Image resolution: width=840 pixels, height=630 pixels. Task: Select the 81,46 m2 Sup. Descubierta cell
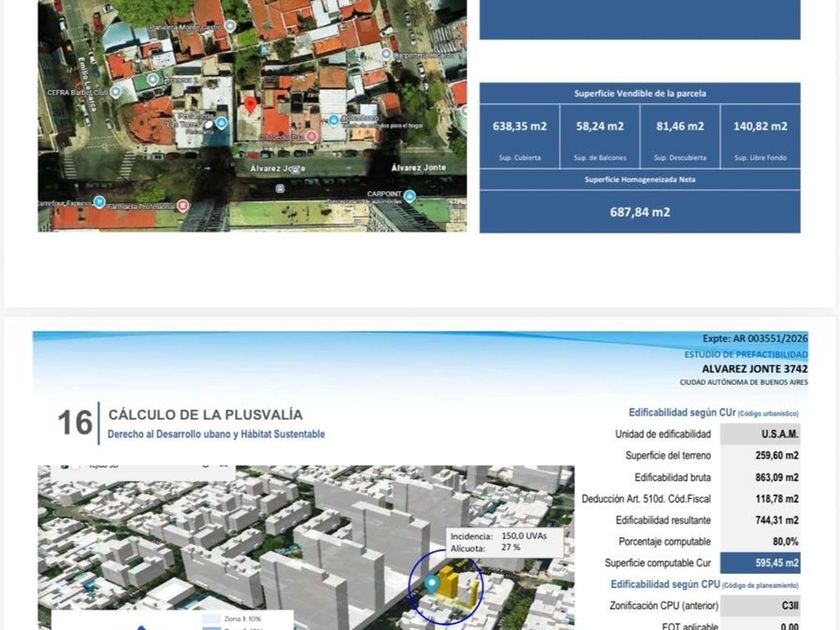point(680,137)
